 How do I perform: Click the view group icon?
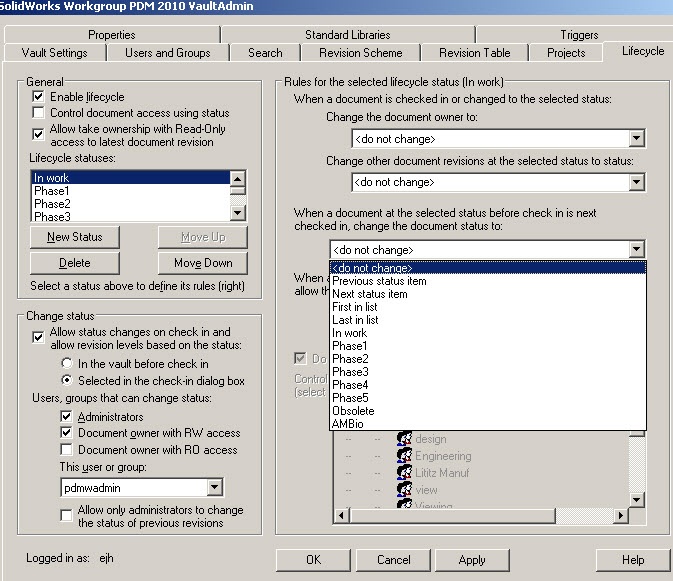(x=404, y=489)
